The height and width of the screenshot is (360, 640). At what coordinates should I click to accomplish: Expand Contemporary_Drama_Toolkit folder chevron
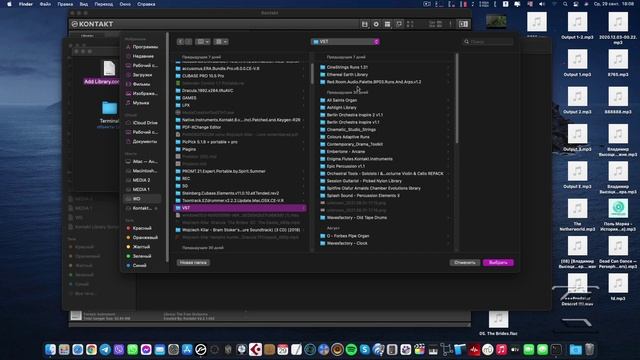tap(448, 144)
